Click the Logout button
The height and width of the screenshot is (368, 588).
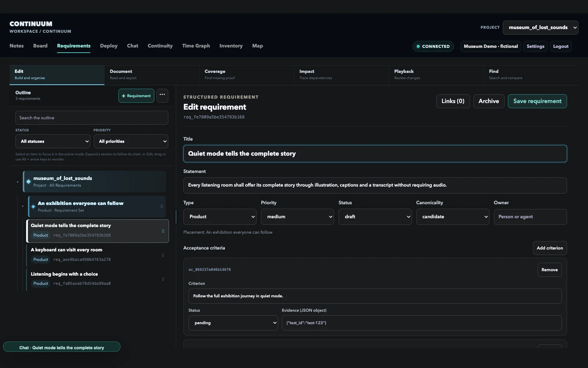click(561, 46)
